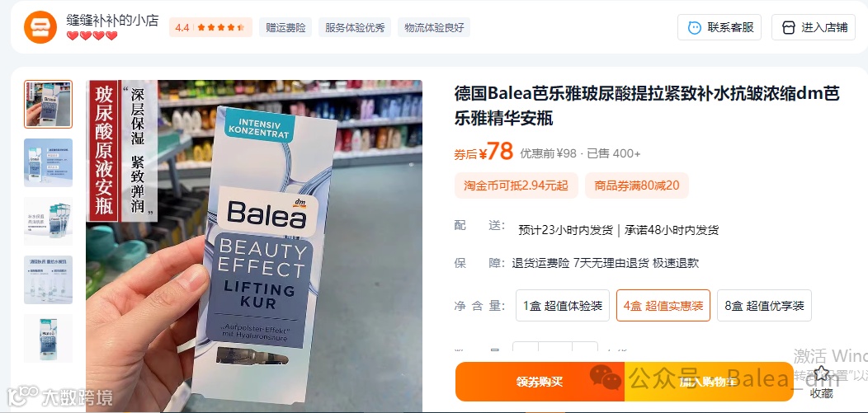Click the 加入购物车 button
Screen dimensions: 868x413
(x=709, y=382)
